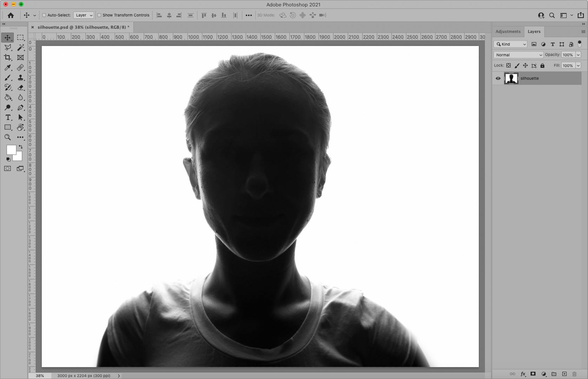Screen dimensions: 588x379
Task: Click the zoom percentage field in status bar
Action: pyautogui.click(x=40, y=375)
